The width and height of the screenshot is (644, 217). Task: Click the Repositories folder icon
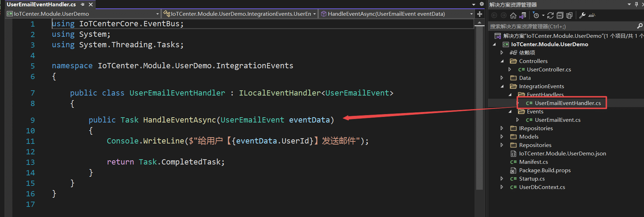pyautogui.click(x=513, y=145)
